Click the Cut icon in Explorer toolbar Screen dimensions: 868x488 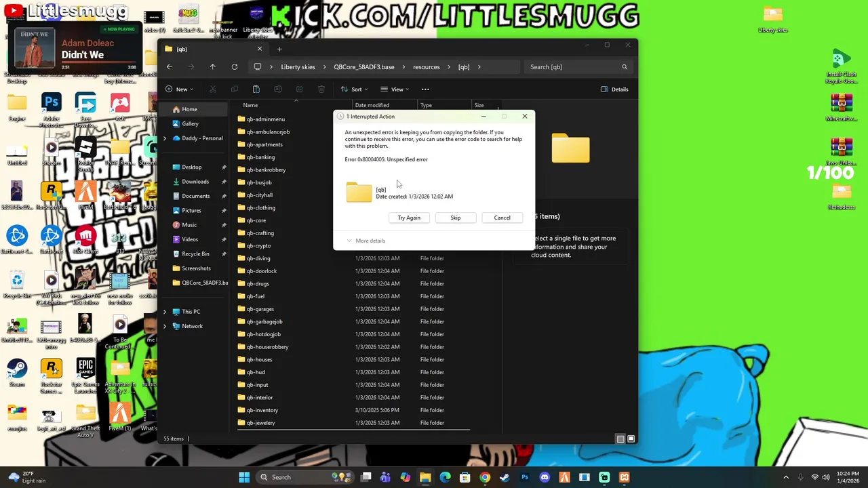coord(212,89)
